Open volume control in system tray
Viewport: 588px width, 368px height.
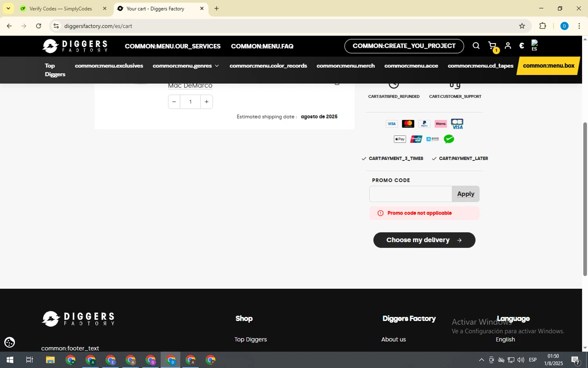tap(521, 360)
